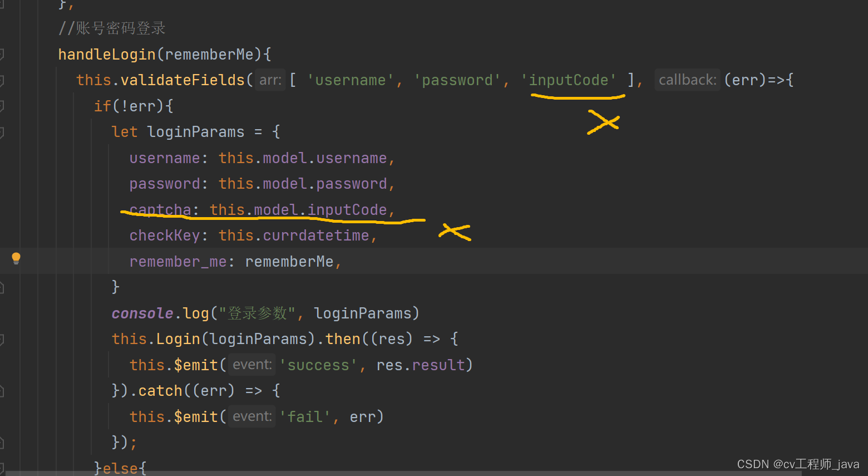Collapse the fold marker beside this.validateFields
868x476 pixels.
(x=2, y=80)
